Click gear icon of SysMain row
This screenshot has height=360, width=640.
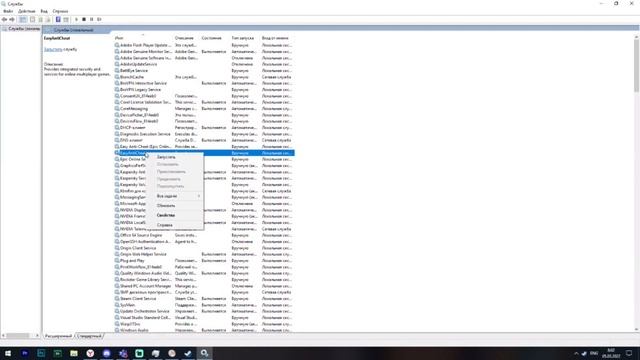click(x=117, y=305)
